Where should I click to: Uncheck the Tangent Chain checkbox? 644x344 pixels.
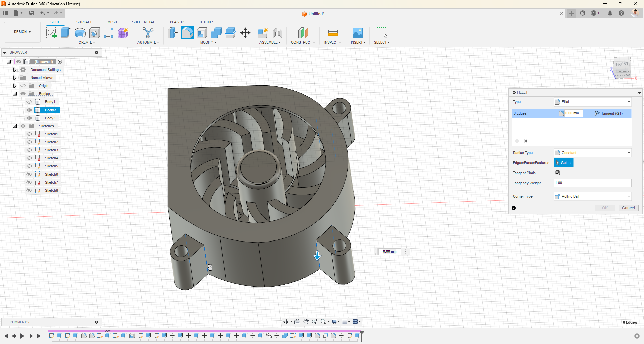[558, 173]
